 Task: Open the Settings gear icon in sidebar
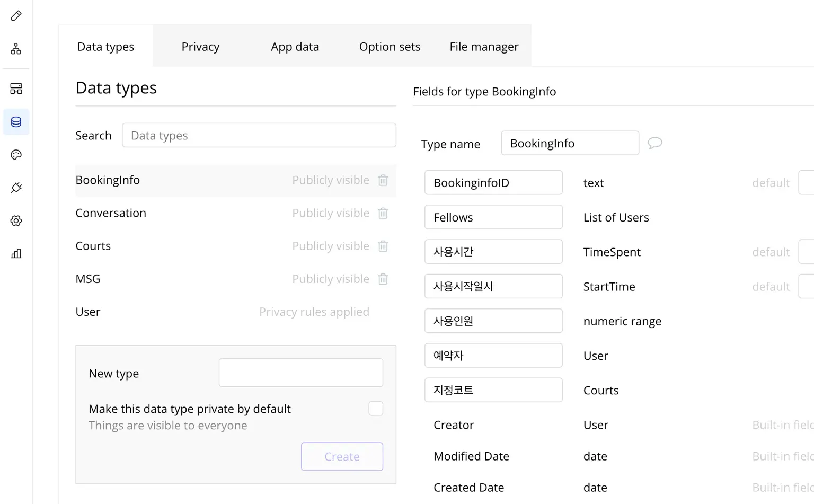coord(16,220)
